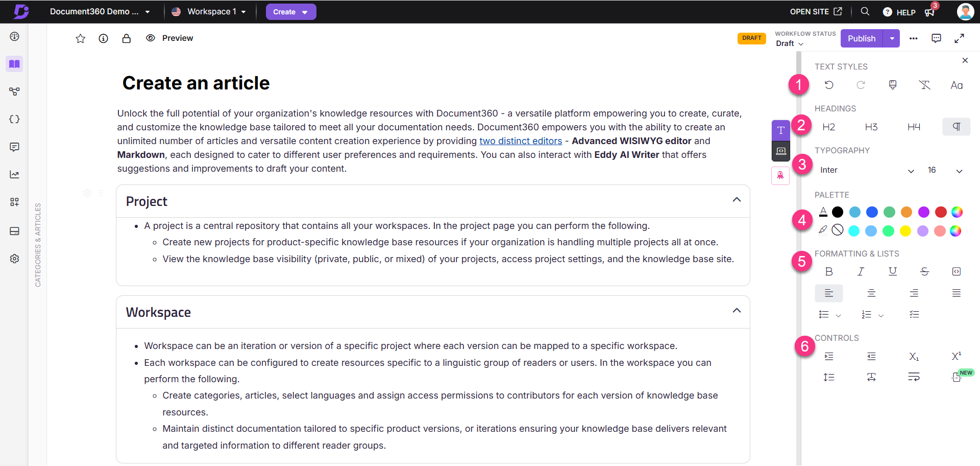Align text right
This screenshot has height=466, width=980.
click(x=914, y=293)
